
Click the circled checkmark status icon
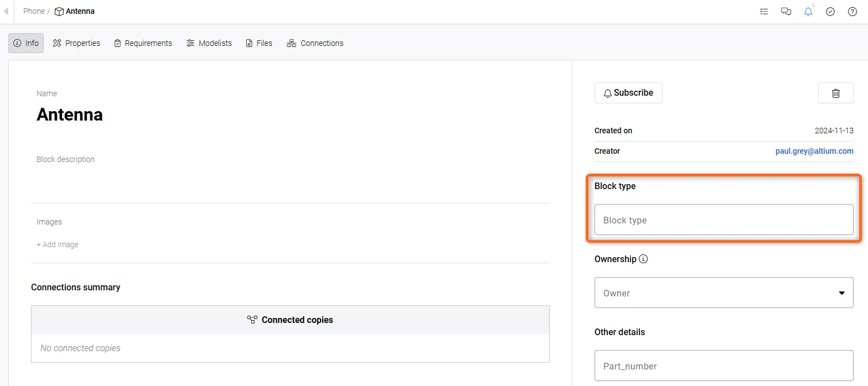coord(830,12)
